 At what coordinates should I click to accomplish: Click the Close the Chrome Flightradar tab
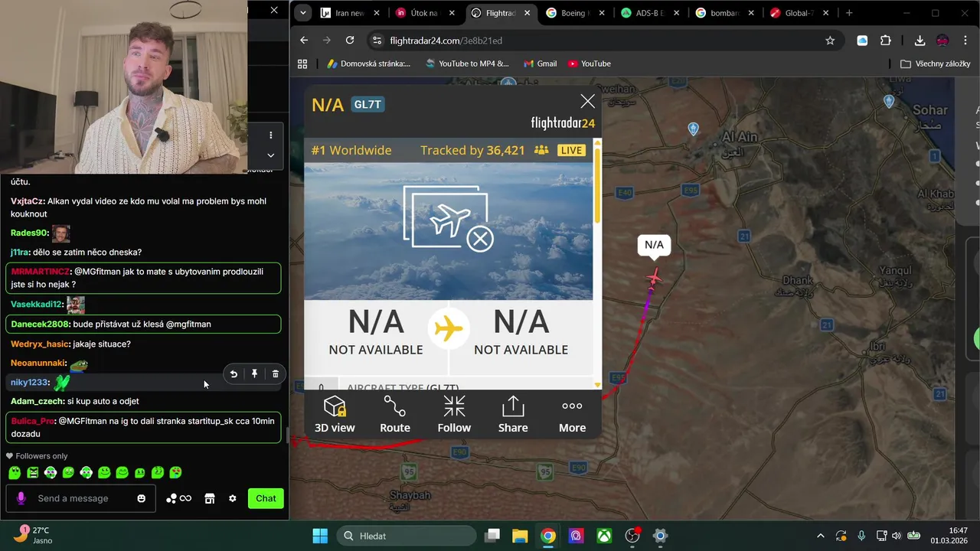point(527,13)
